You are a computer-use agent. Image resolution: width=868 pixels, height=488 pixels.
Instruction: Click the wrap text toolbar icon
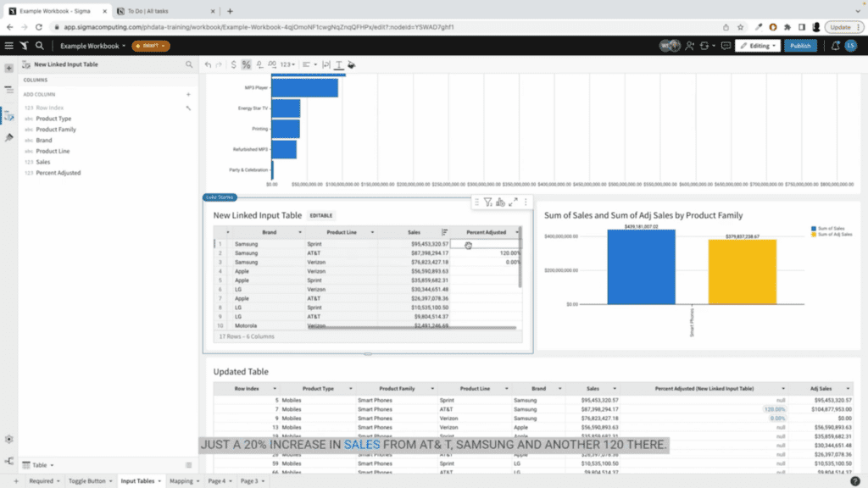pos(326,64)
